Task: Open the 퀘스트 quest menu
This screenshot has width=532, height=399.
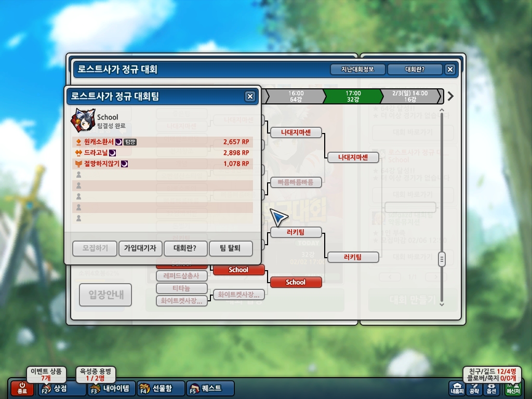Action: [x=210, y=389]
